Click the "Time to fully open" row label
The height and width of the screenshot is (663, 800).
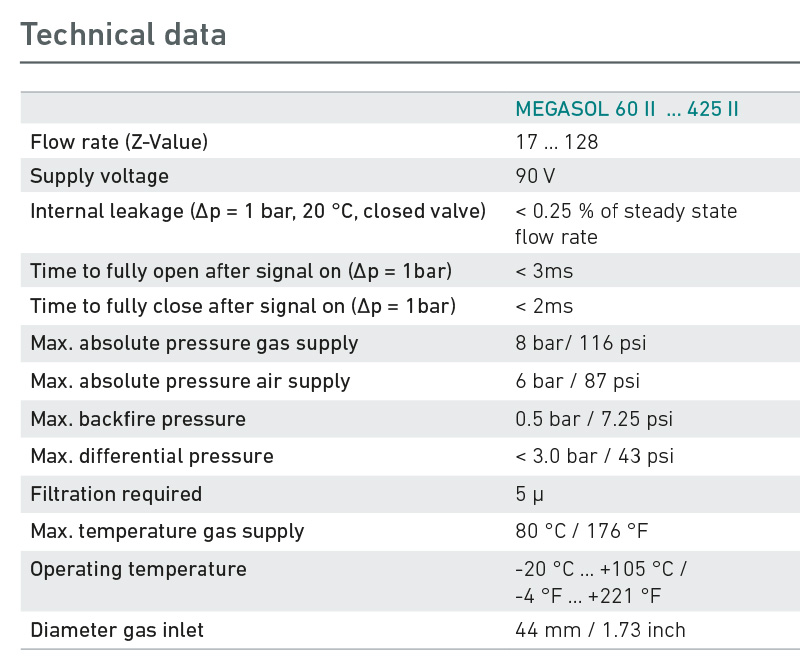tap(241, 271)
